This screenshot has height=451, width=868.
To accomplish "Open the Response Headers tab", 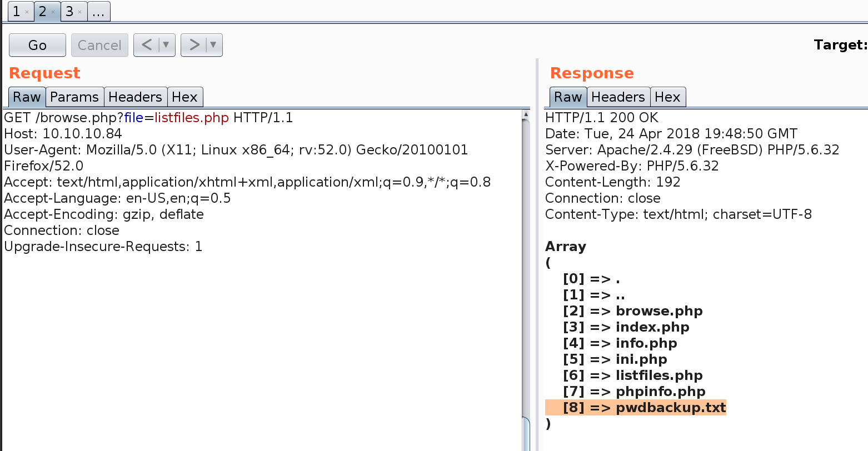I will 618,97.
